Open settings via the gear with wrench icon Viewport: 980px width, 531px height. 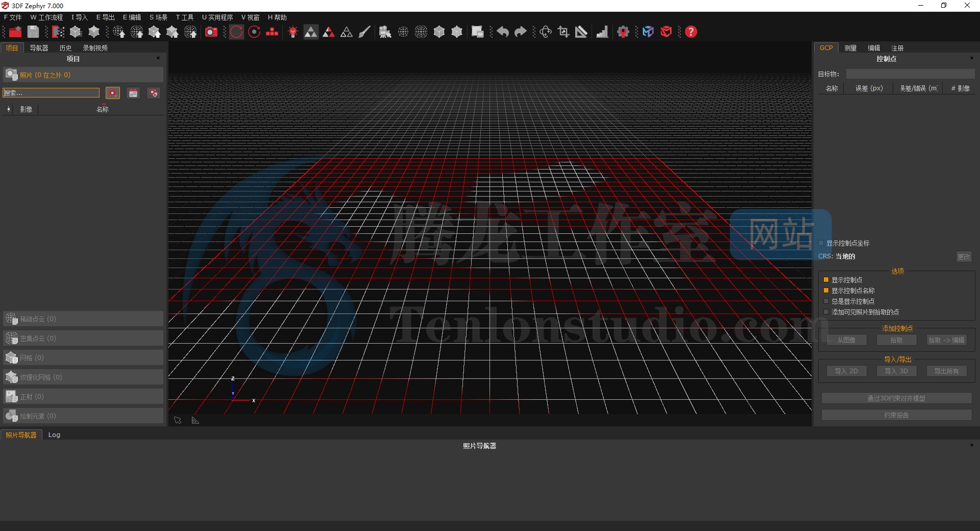(623, 32)
